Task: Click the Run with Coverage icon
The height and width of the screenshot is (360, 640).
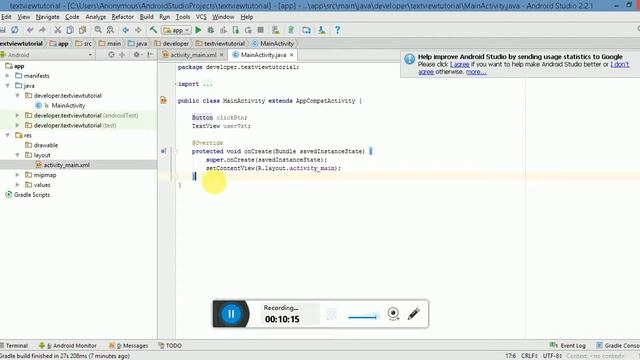Action: tap(223, 30)
